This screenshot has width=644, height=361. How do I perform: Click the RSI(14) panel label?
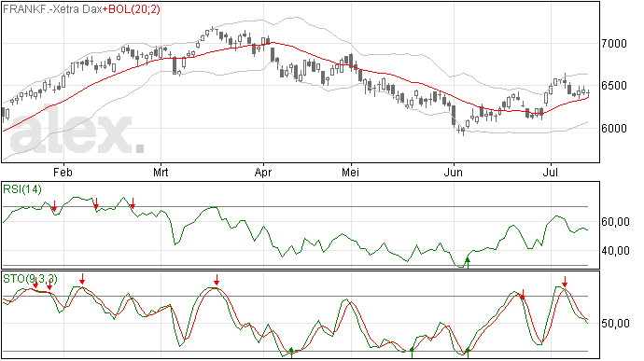coord(22,189)
